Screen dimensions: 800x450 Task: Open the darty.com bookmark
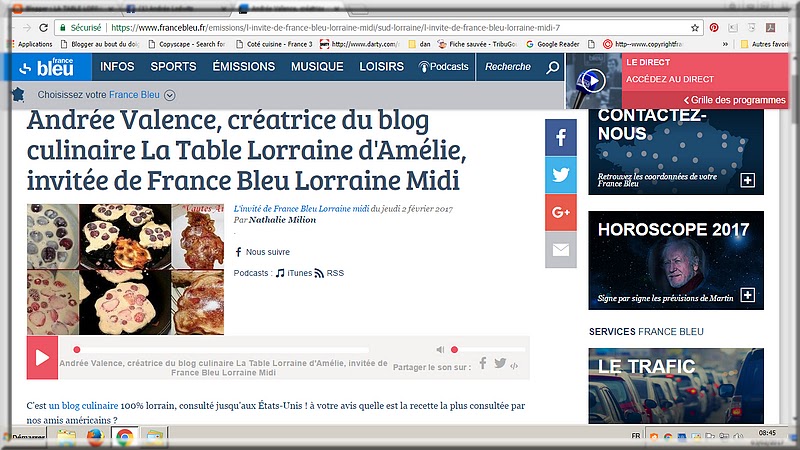point(360,44)
